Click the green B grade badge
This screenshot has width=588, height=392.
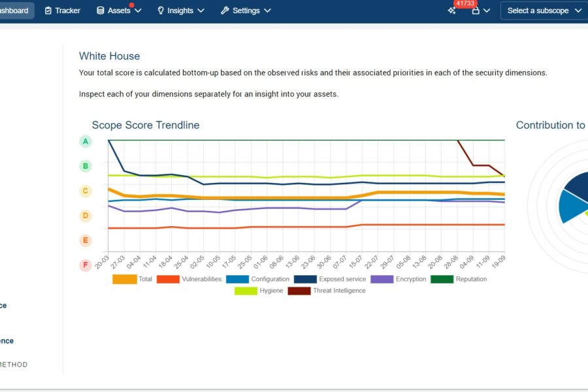point(86,166)
